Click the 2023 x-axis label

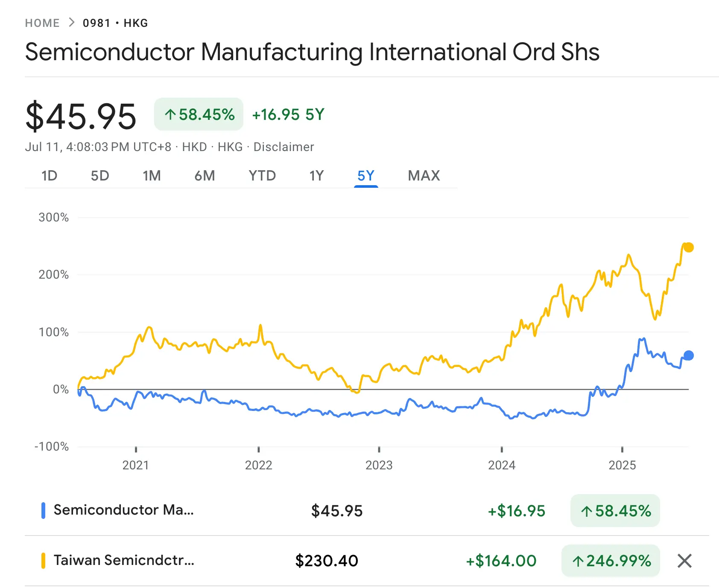pyautogui.click(x=379, y=465)
